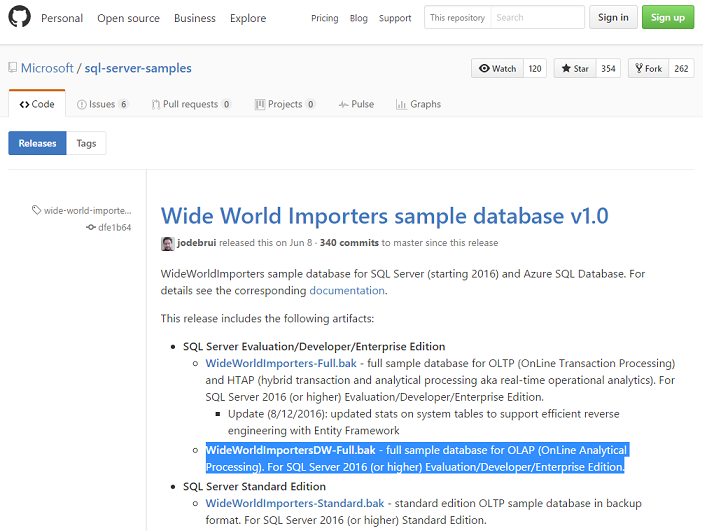
Task: Open the Business menu item
Action: pyautogui.click(x=195, y=18)
